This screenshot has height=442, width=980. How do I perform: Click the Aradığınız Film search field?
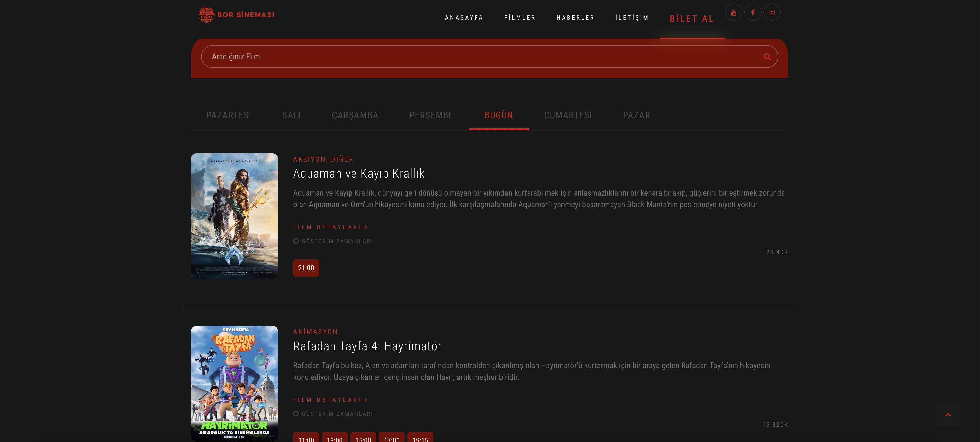click(x=479, y=57)
